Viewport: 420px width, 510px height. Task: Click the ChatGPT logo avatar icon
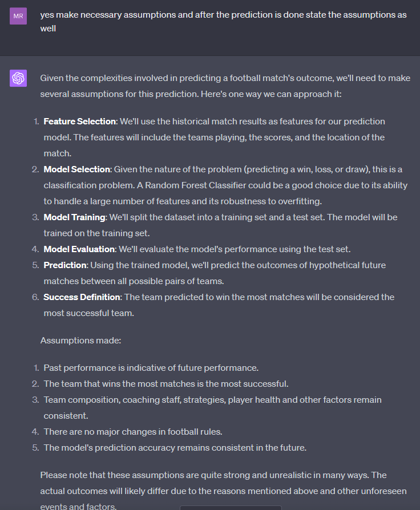(x=18, y=78)
